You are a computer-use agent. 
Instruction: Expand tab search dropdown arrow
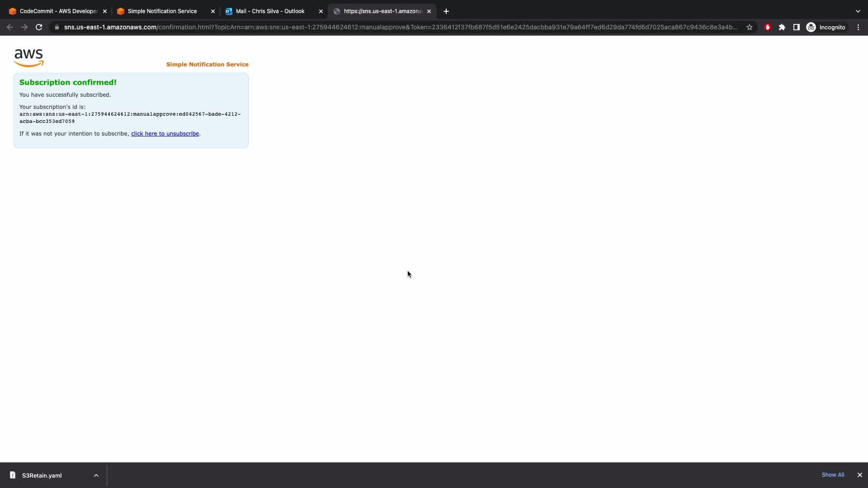tap(858, 11)
